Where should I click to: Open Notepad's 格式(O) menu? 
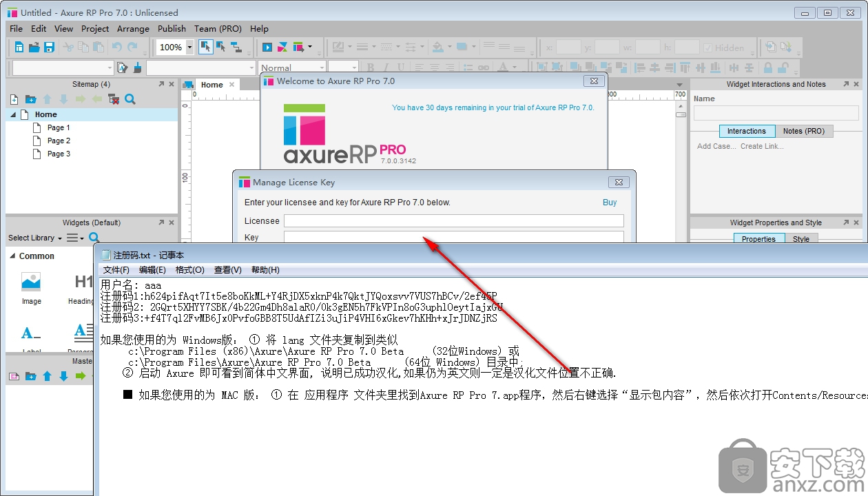coord(190,270)
